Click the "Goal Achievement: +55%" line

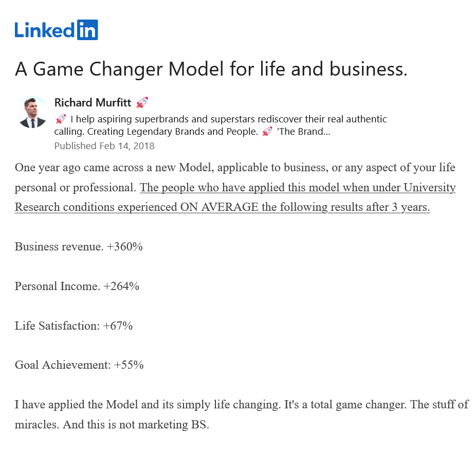point(79,365)
